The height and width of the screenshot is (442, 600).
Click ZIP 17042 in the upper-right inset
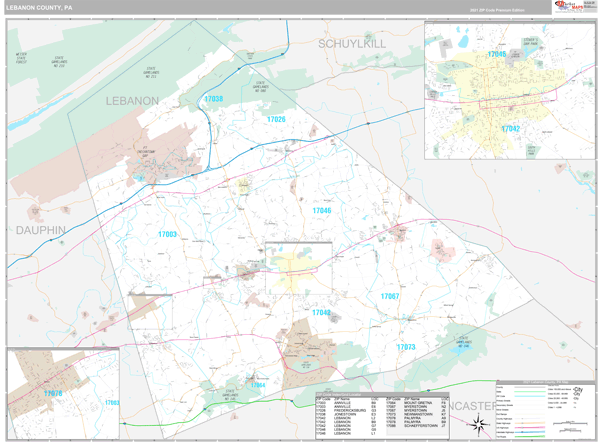click(510, 128)
